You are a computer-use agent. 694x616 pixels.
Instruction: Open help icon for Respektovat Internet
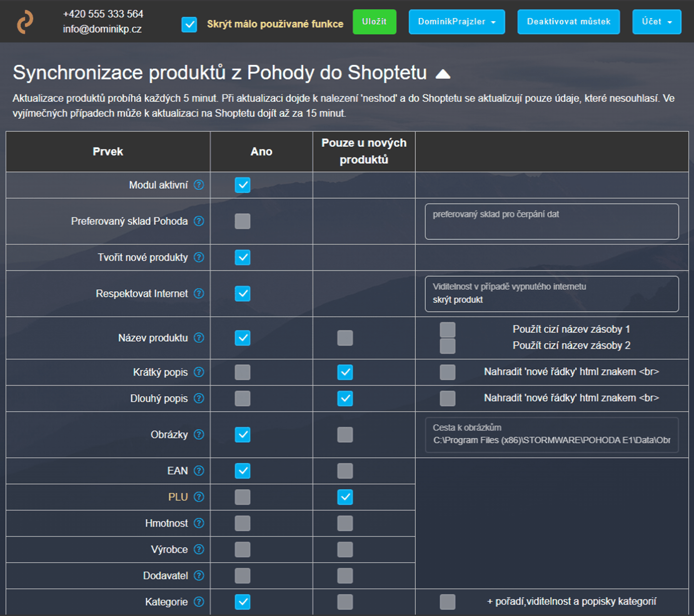point(199,294)
